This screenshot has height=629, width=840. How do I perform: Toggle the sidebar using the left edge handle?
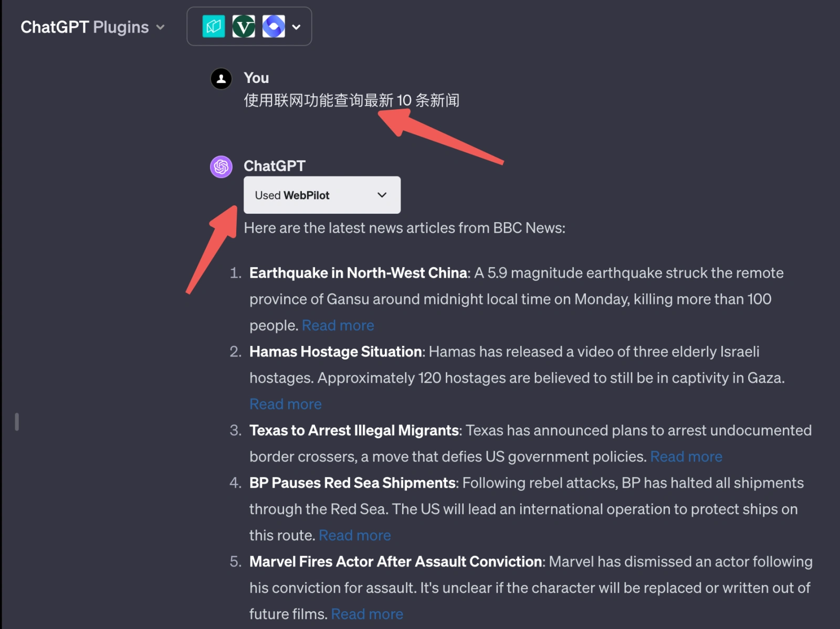pyautogui.click(x=17, y=422)
